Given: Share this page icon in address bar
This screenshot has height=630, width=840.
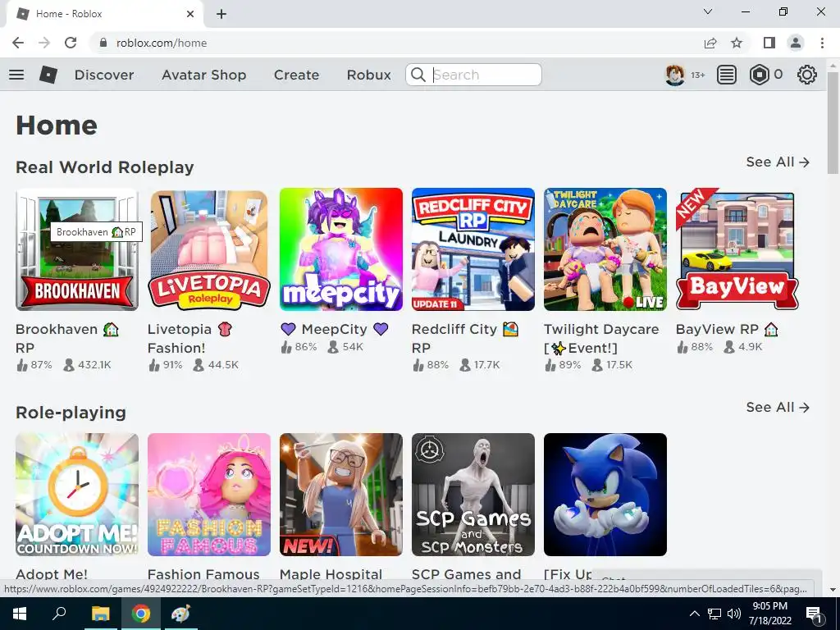Looking at the screenshot, I should [710, 43].
